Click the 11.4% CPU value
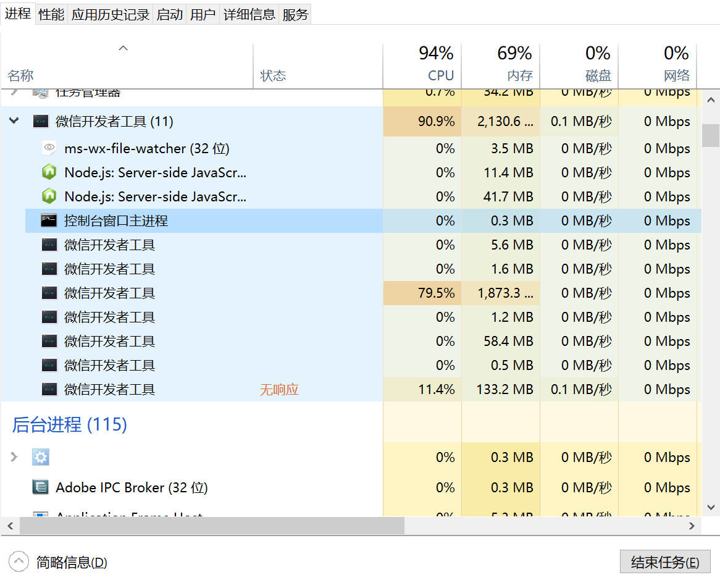The width and height of the screenshot is (720, 588). pyautogui.click(x=436, y=390)
